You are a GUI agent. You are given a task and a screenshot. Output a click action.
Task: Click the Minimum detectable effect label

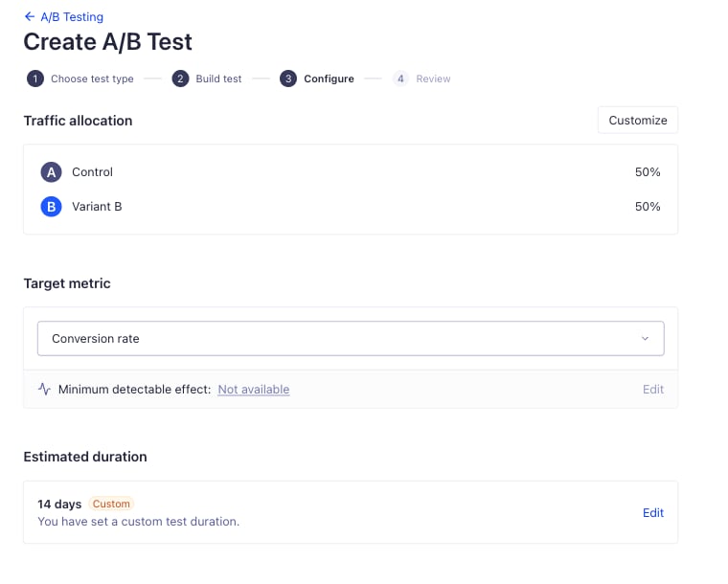coord(135,390)
